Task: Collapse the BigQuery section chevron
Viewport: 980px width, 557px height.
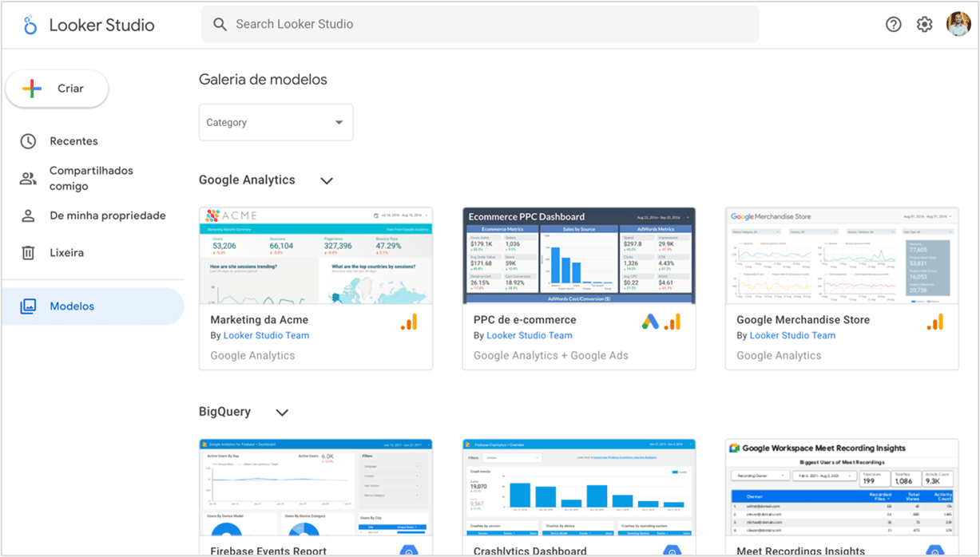Action: (x=281, y=413)
